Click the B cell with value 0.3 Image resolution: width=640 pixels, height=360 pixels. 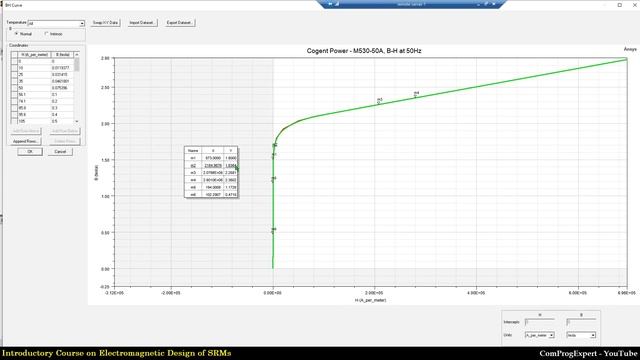63,108
